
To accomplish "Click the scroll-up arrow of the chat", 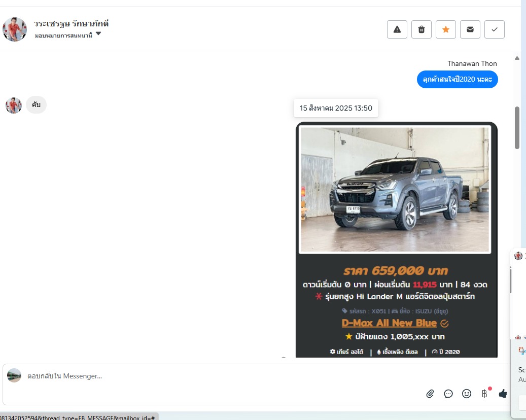I will click(x=517, y=58).
